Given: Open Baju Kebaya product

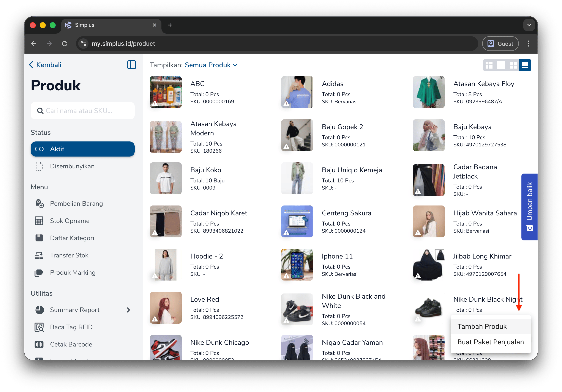Looking at the screenshot, I should [x=429, y=135].
